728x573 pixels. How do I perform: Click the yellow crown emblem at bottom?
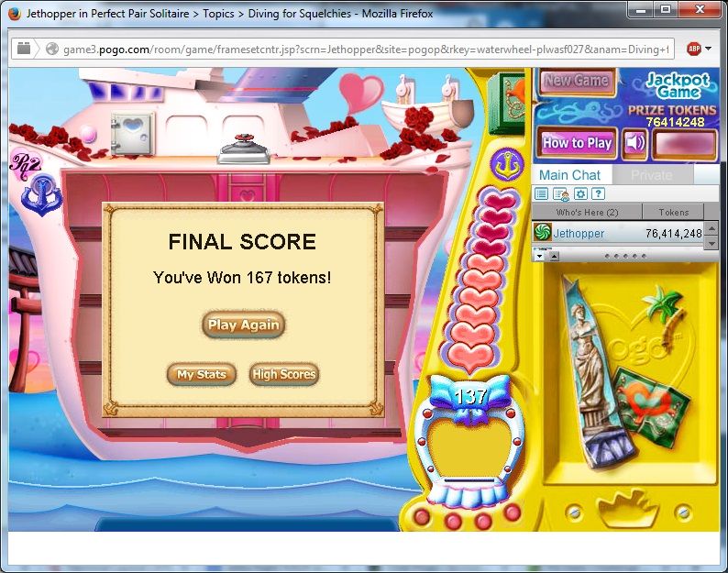pos(628,509)
